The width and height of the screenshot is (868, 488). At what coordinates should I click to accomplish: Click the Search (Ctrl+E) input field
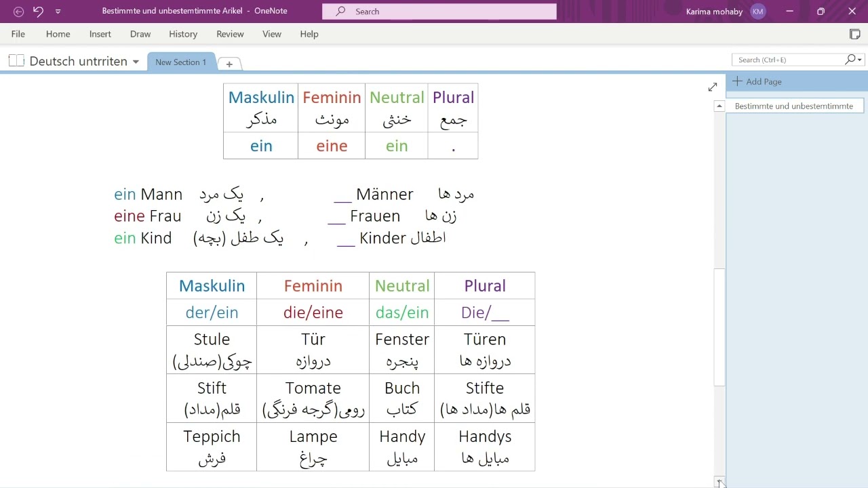pyautogui.click(x=788, y=60)
